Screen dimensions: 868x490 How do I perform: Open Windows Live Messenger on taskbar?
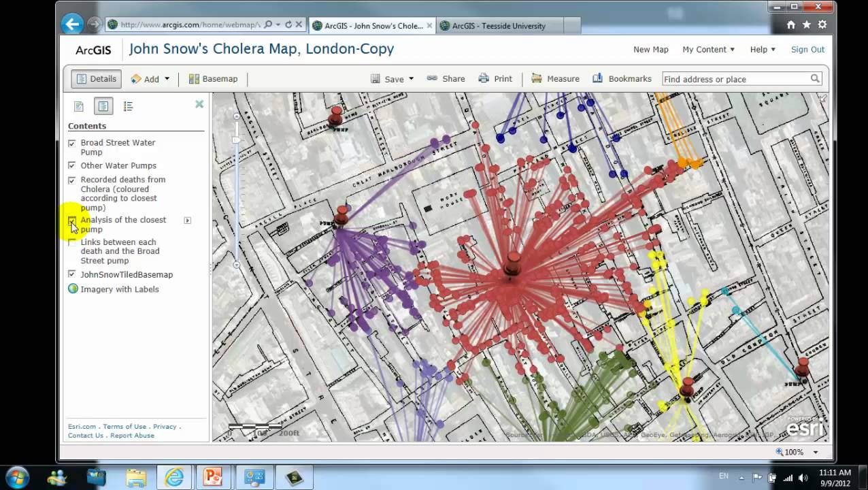56,477
